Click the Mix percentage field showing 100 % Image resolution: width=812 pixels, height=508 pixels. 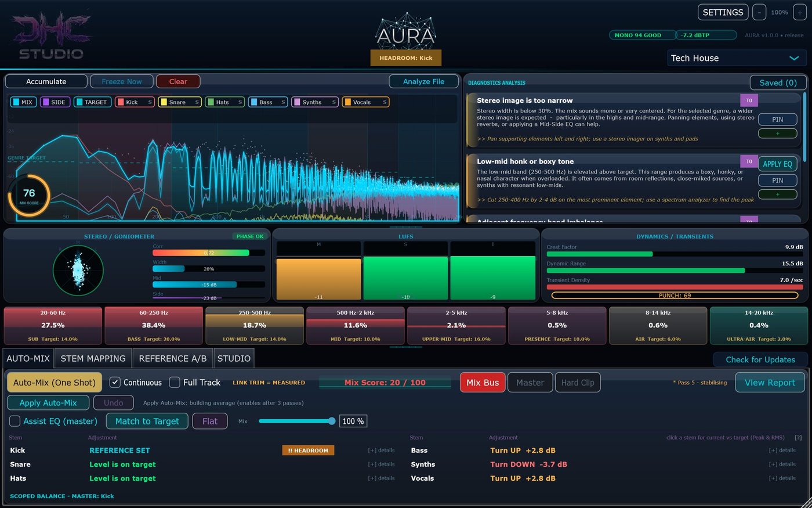353,421
